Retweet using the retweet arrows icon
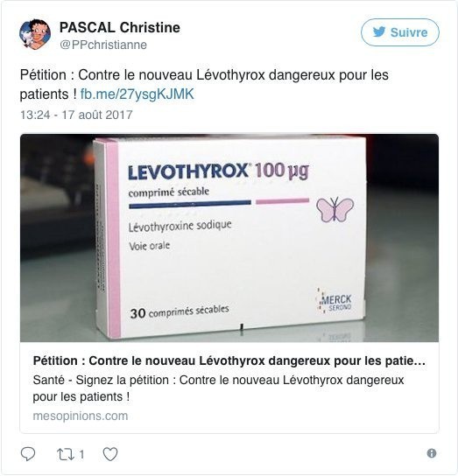Image resolution: width=458 pixels, height=476 pixels. click(x=66, y=454)
